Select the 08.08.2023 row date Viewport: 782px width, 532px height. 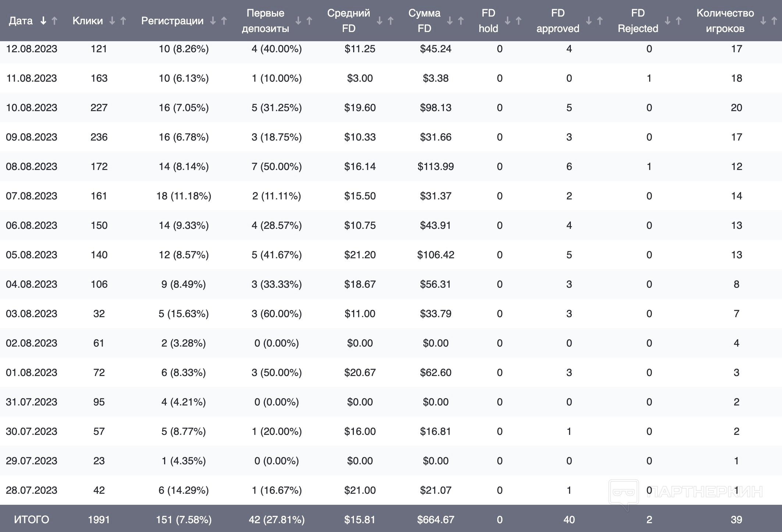pos(32,167)
